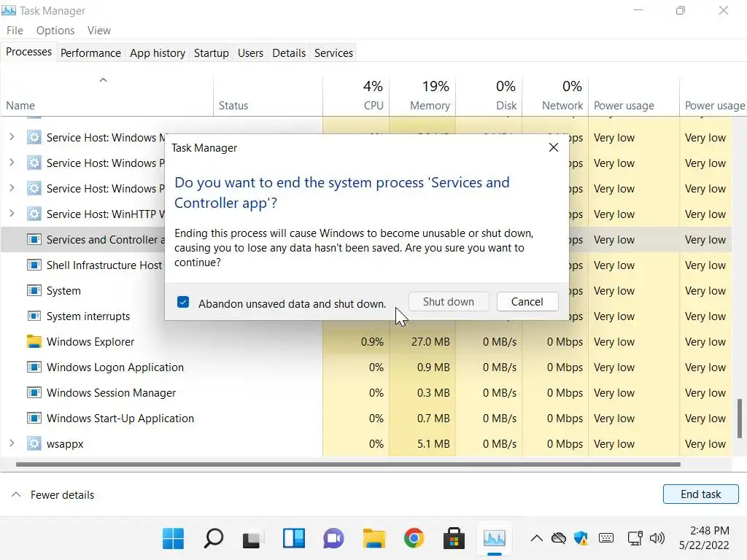Click Task Manager icon on taskbar
747x560 pixels.
(495, 539)
